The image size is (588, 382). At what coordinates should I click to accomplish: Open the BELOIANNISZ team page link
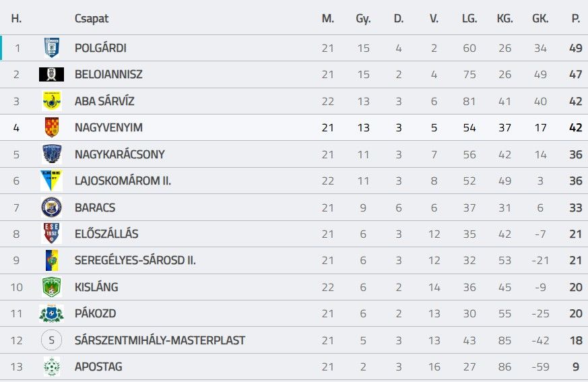pos(108,74)
